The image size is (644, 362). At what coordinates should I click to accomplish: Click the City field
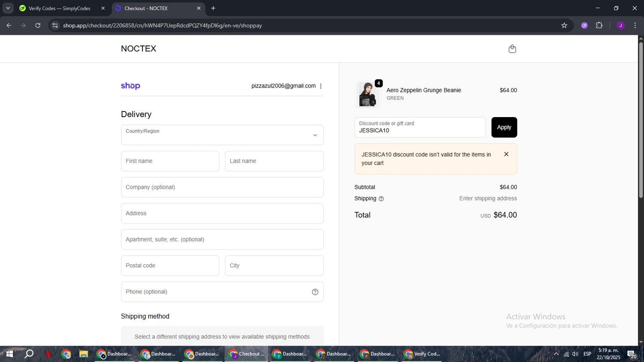coord(274,266)
